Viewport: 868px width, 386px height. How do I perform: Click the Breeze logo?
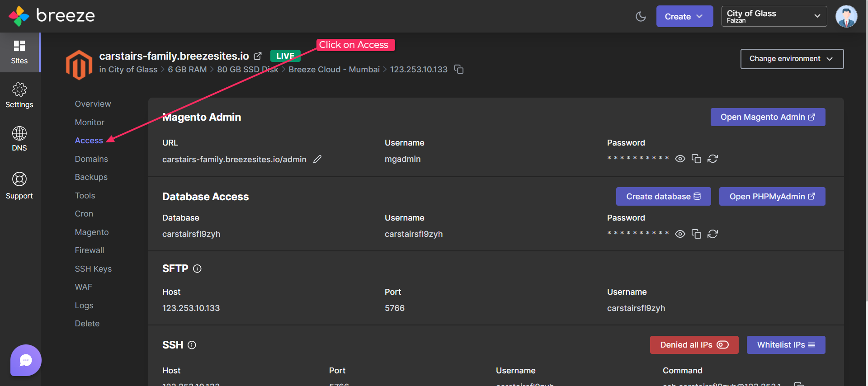(x=52, y=16)
